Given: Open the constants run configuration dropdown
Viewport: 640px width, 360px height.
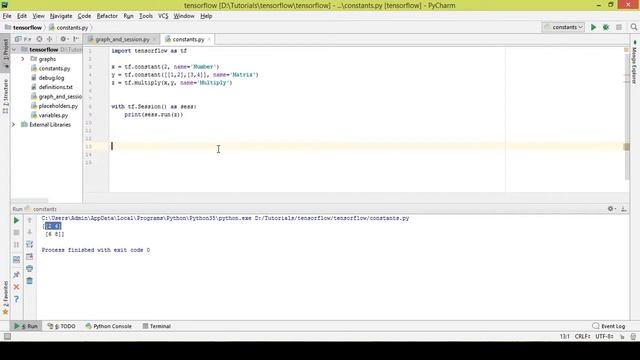Looking at the screenshot, I should (563, 27).
